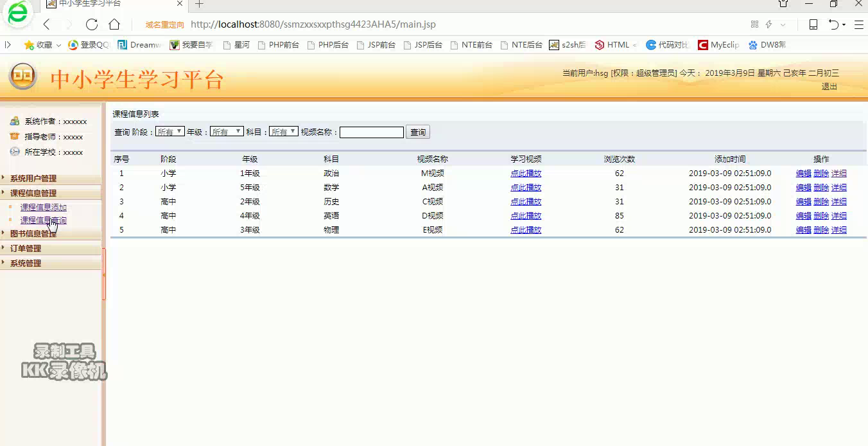
Task: Click the 浏览次数 column header
Action: tap(619, 159)
